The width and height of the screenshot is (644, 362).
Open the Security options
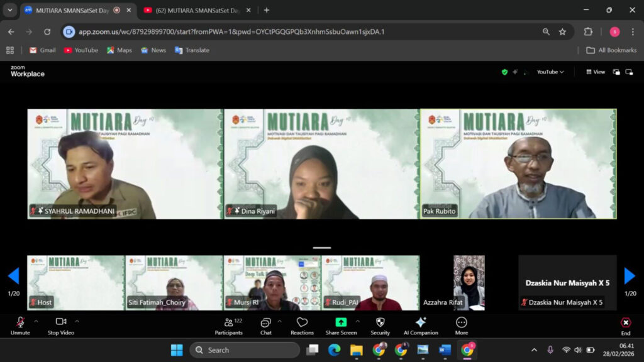click(380, 326)
